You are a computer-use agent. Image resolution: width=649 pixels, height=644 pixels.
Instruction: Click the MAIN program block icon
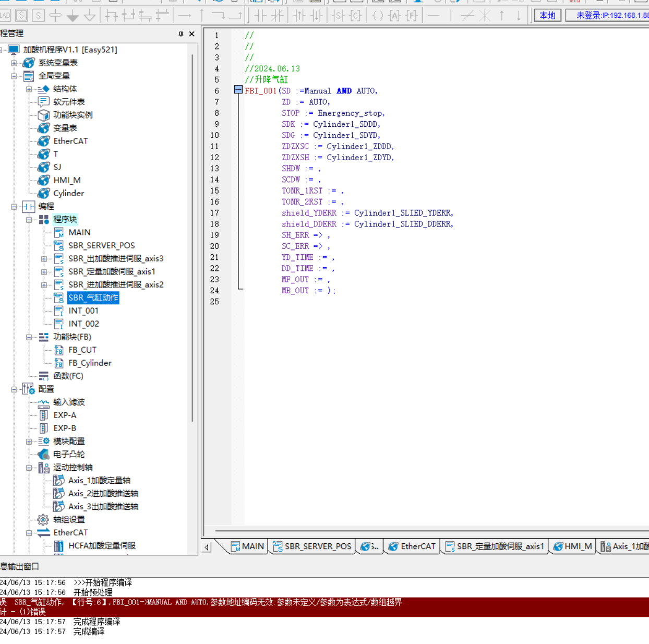coord(59,232)
